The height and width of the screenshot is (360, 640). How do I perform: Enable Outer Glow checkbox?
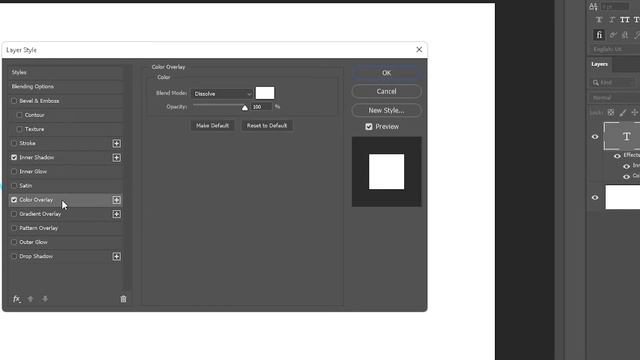pyautogui.click(x=14, y=242)
